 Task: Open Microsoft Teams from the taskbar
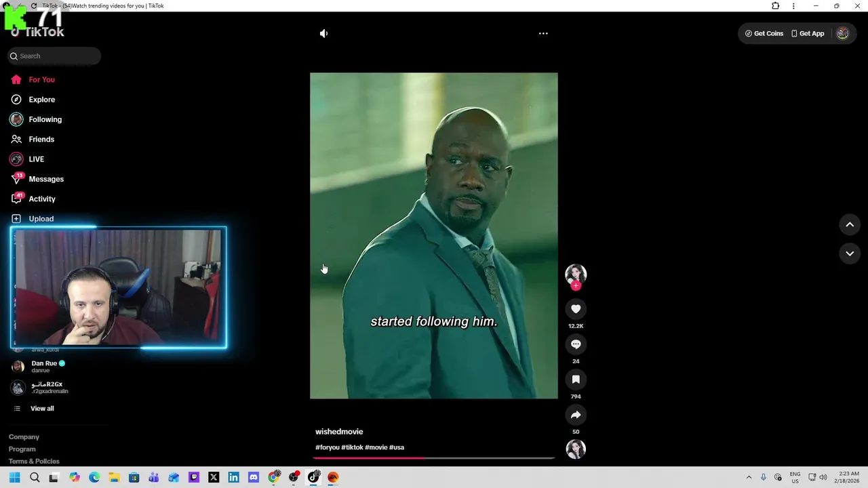tap(154, 477)
